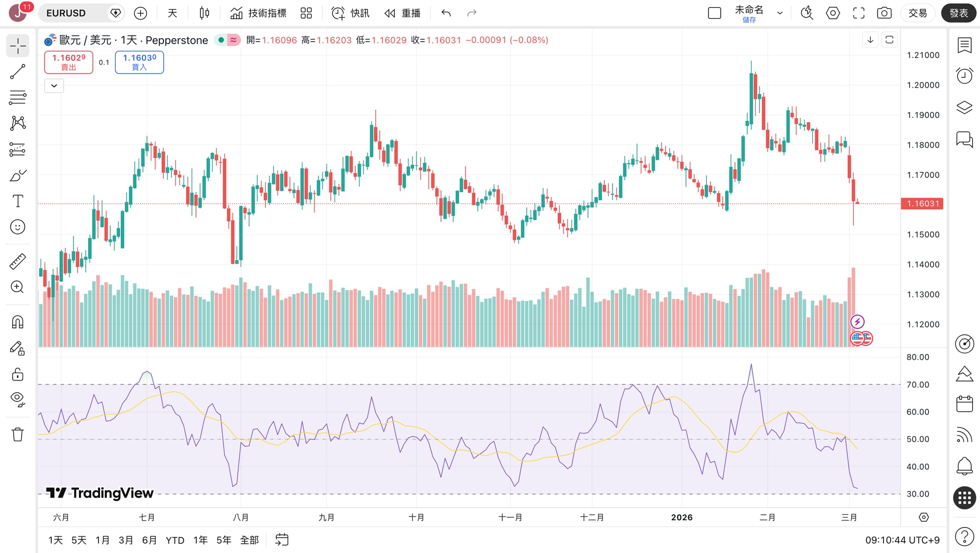This screenshot has width=980, height=553.
Task: Select the text annotation tool
Action: coord(18,201)
